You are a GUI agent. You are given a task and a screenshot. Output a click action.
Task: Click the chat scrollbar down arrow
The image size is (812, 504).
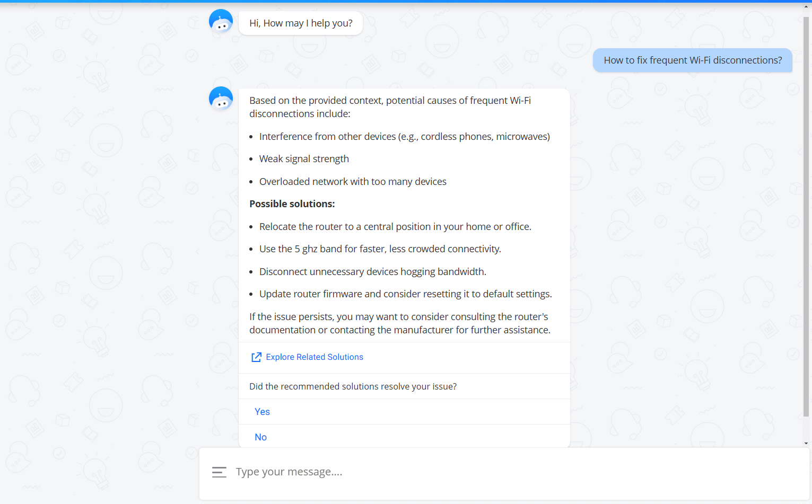(x=806, y=443)
